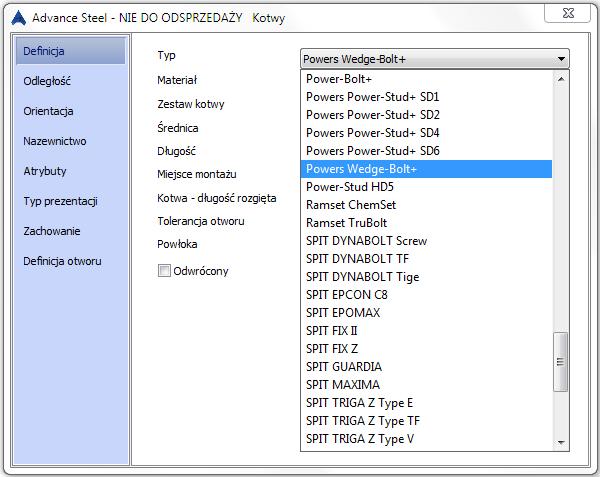Screen dimensions: 600x477
Task: Click the Advance Steel logo icon
Action: (x=18, y=18)
